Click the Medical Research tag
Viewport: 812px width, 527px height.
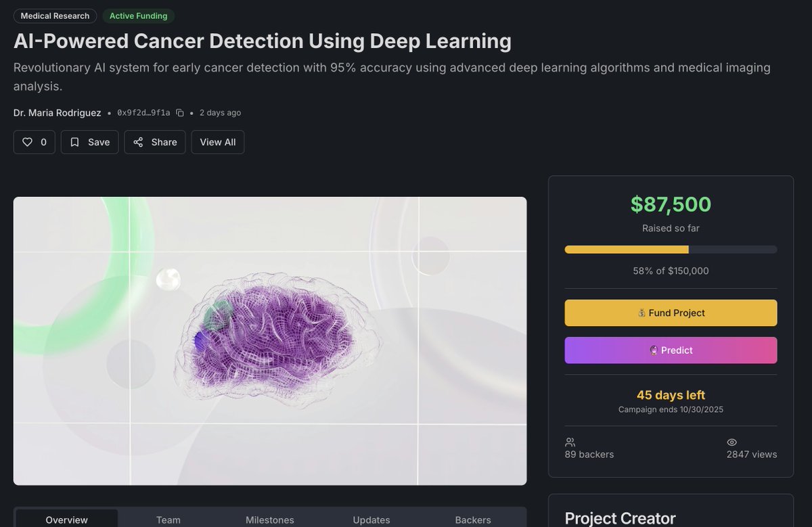(55, 16)
